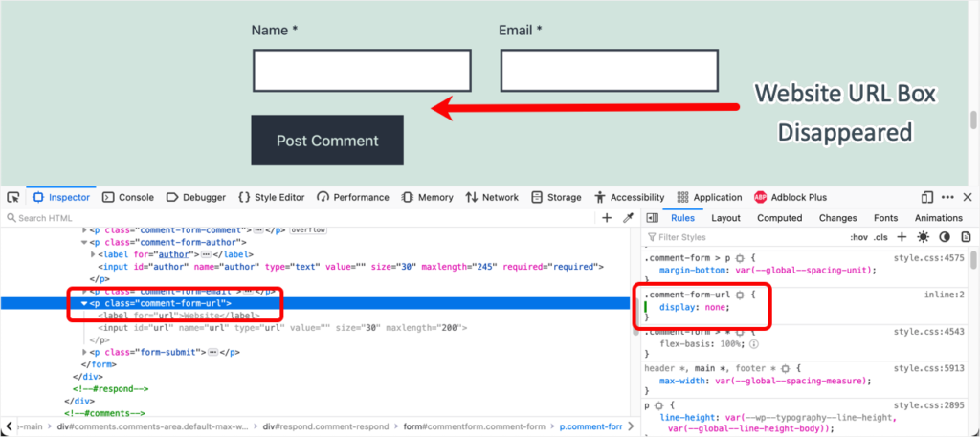Select the Animations sidebar tab
Viewport: 980px width, 437px height.
(x=938, y=218)
